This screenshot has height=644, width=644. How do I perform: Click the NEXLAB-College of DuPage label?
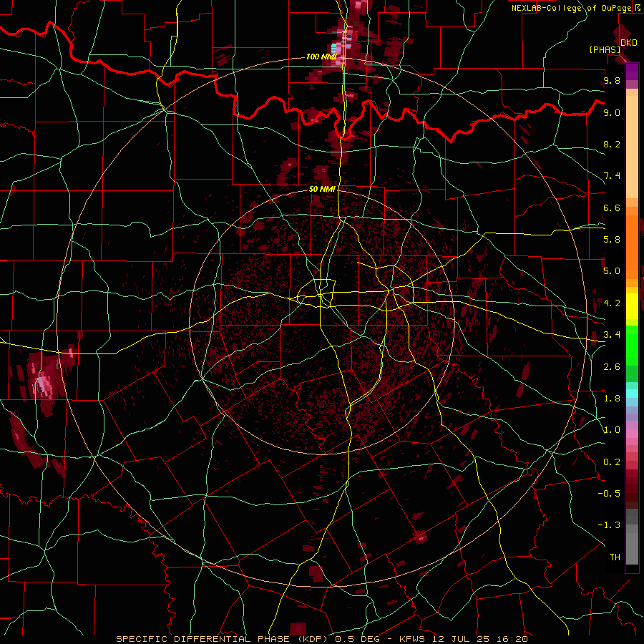[571, 8]
